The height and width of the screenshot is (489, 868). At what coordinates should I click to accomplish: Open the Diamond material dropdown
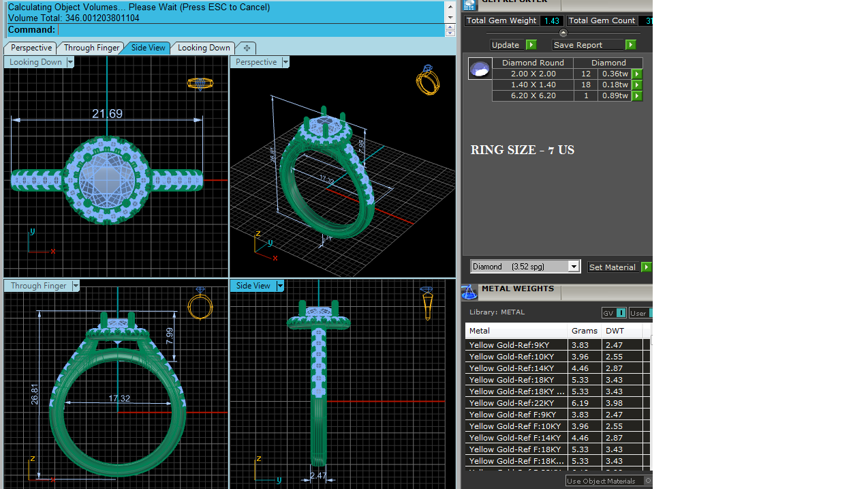tap(574, 267)
